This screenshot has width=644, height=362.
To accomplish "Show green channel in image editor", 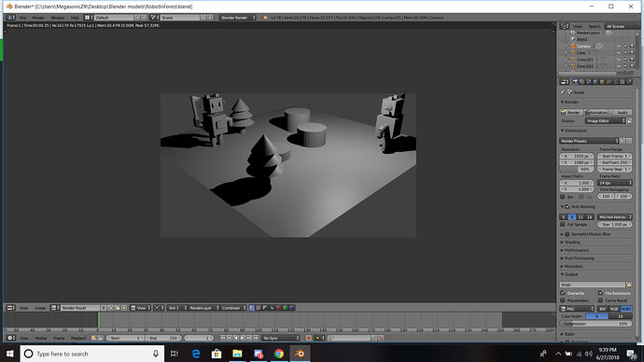I will [285, 308].
